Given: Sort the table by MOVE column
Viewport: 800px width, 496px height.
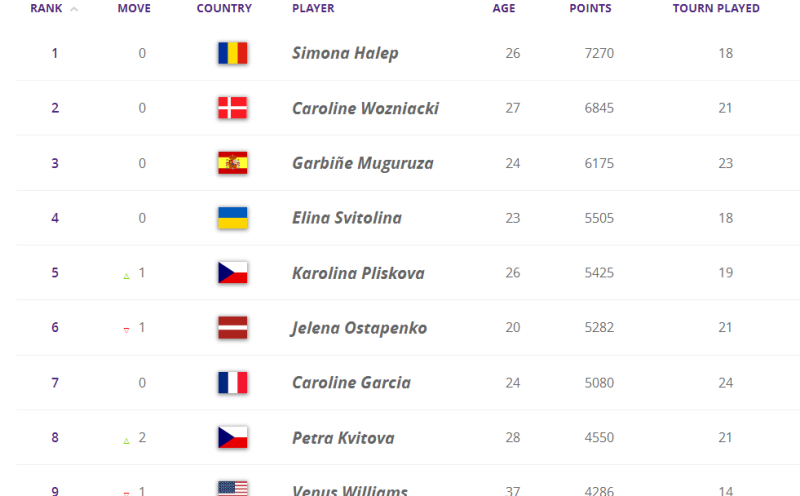Looking at the screenshot, I should coord(134,8).
